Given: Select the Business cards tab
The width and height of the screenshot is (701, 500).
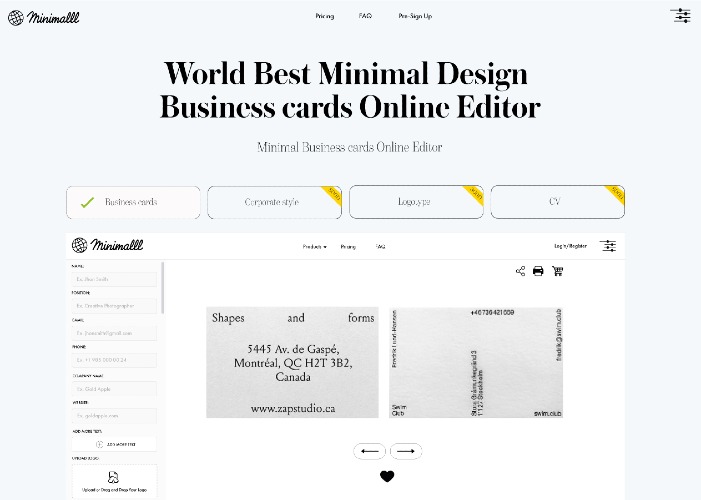Looking at the screenshot, I should click(133, 202).
